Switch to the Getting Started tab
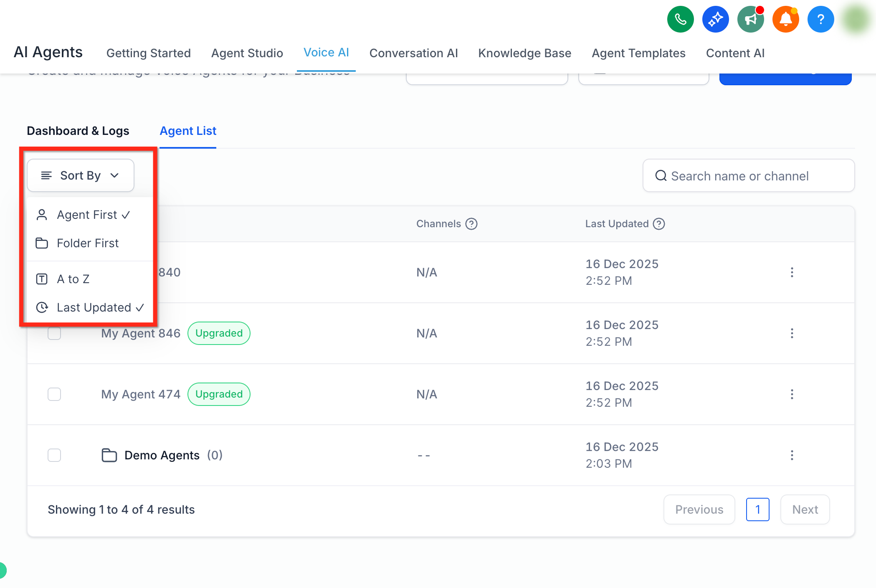Image resolution: width=876 pixels, height=588 pixels. tap(149, 53)
